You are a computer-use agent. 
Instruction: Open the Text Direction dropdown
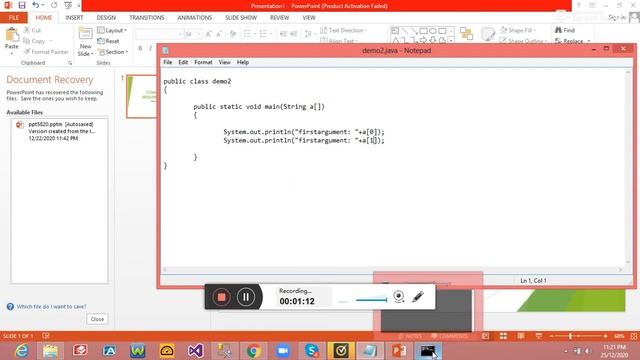tap(344, 31)
